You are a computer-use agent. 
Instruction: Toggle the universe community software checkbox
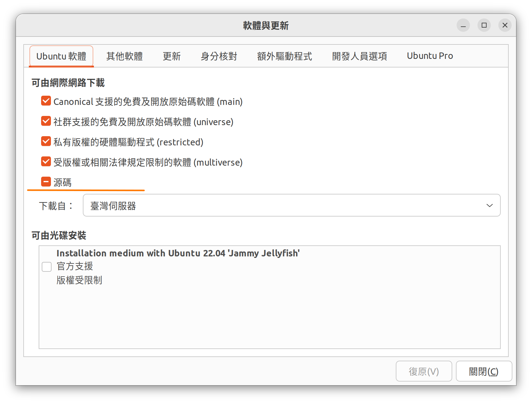[x=46, y=121]
